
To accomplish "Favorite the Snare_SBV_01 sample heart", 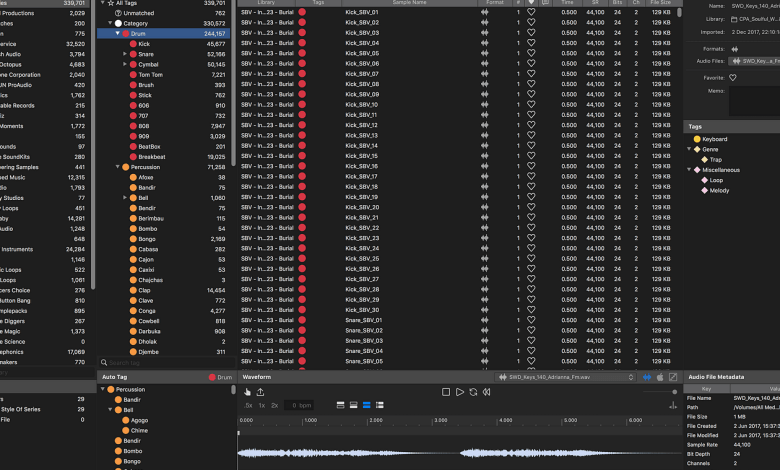I will tap(531, 320).
